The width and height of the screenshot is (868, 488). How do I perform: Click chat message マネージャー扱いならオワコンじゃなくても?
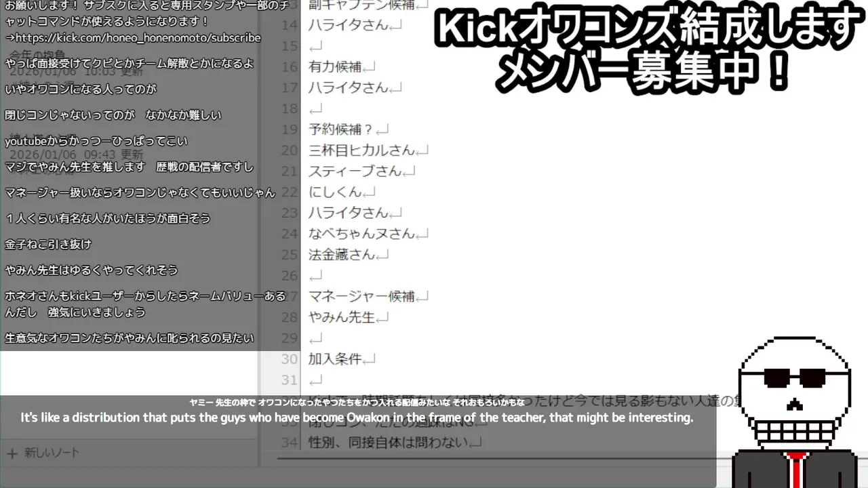pos(140,192)
